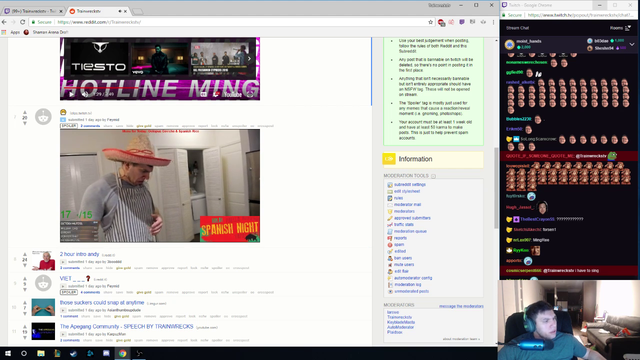Open the Chrome menu three-dot button
640x360 pixels.
[x=493, y=22]
